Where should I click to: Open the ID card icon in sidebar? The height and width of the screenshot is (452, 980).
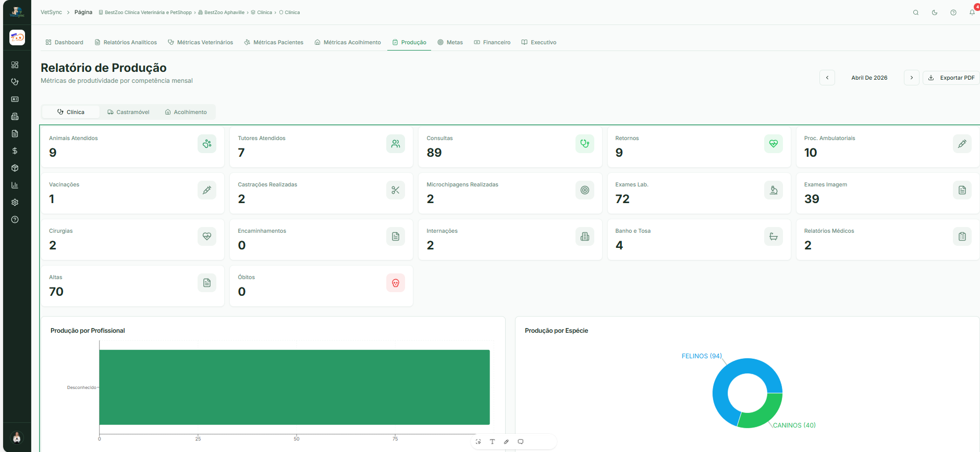tap(15, 99)
